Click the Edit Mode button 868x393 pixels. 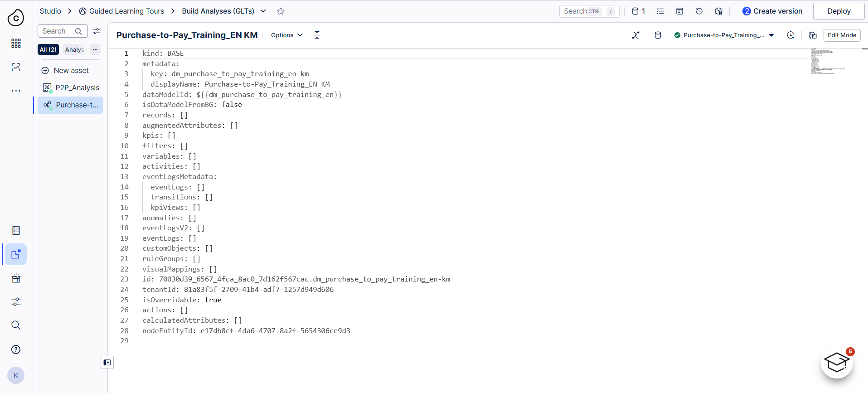[842, 35]
